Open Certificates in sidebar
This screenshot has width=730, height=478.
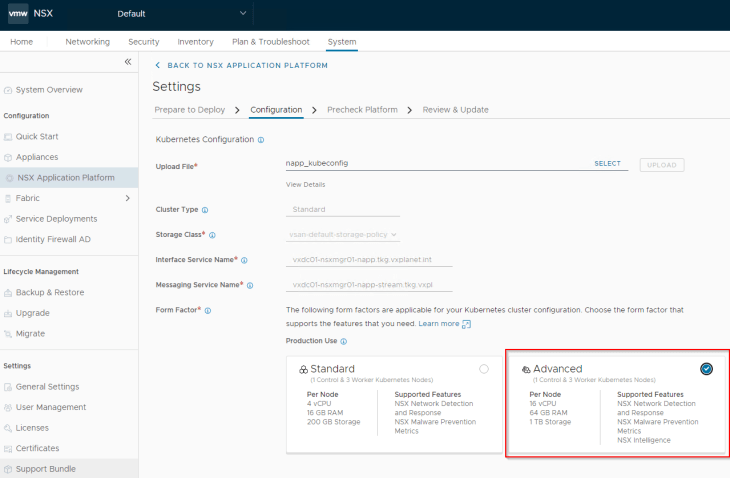point(37,448)
